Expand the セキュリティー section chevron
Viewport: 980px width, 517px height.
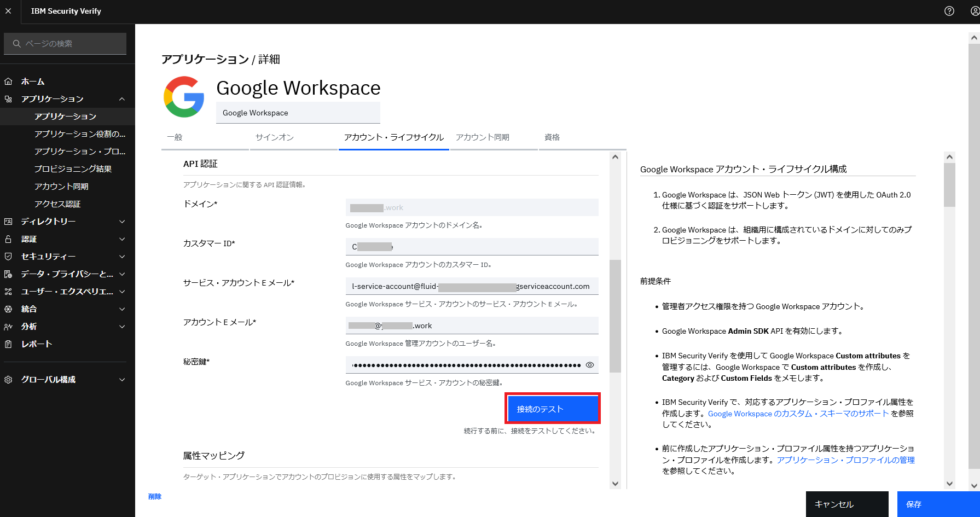coord(122,257)
